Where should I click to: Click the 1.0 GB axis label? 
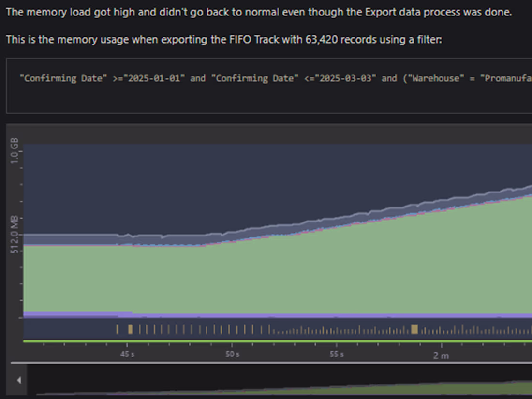tap(14, 150)
